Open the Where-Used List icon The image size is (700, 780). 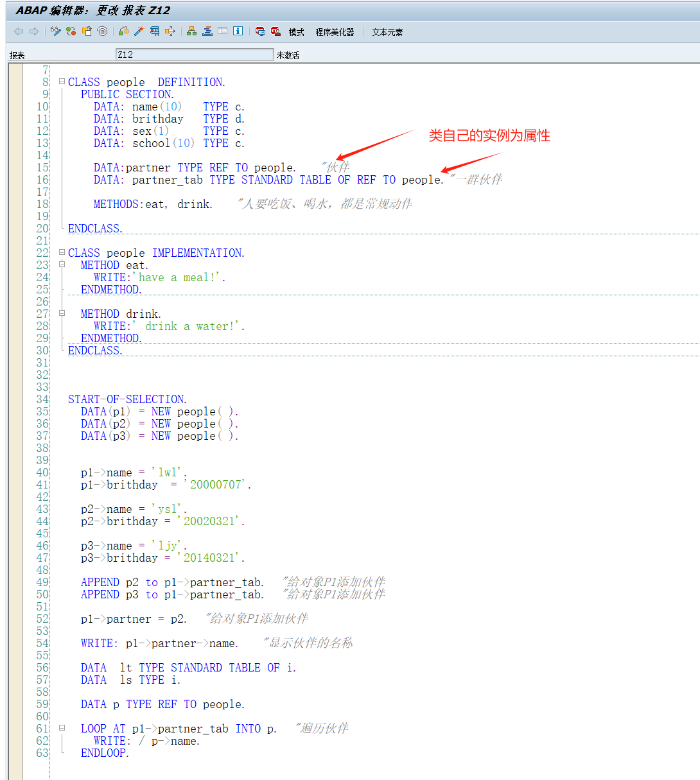[170, 31]
